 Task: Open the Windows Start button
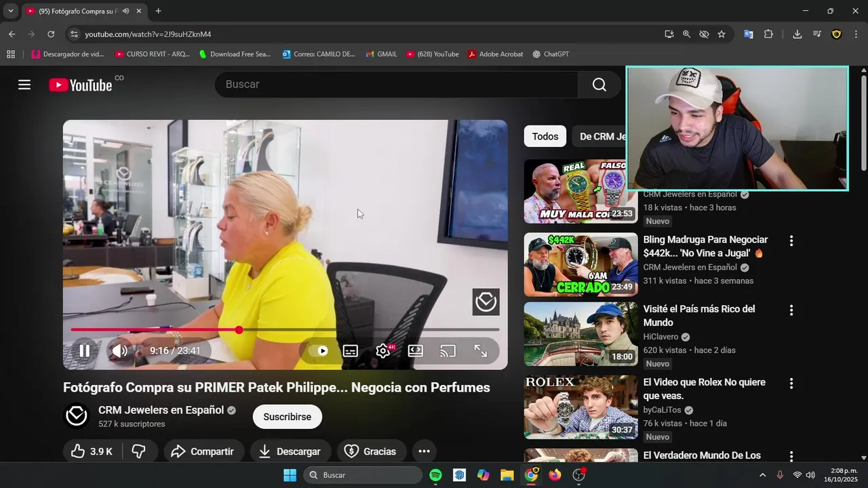pos(290,475)
